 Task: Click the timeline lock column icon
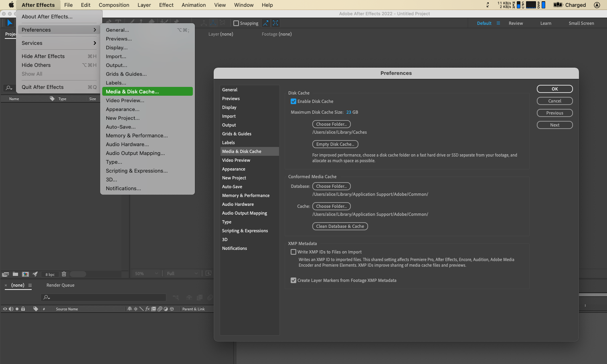(x=23, y=309)
